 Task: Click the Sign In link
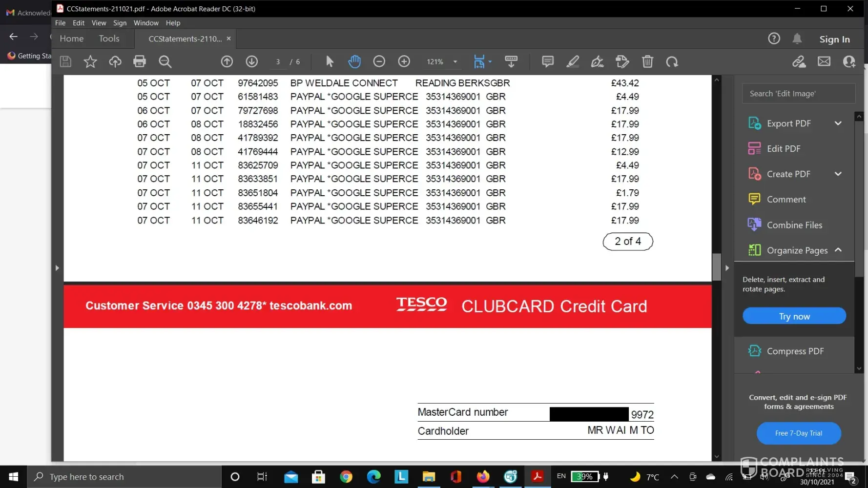[x=834, y=39]
